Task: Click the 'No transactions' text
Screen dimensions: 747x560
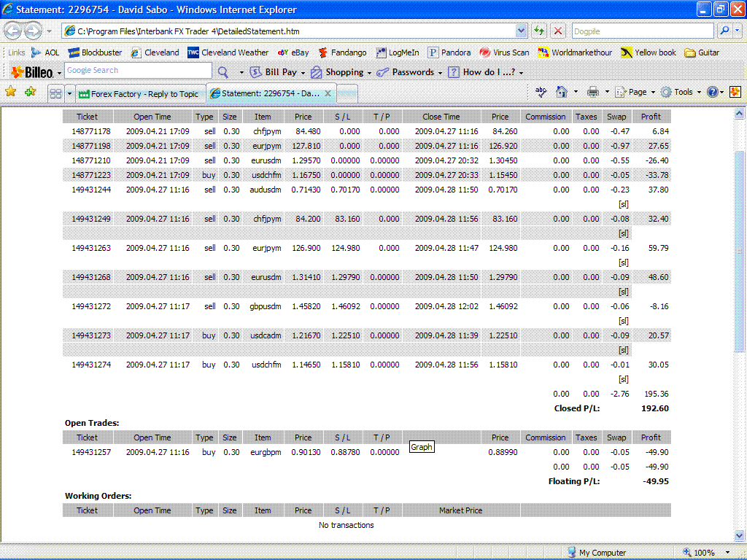Action: (x=347, y=525)
